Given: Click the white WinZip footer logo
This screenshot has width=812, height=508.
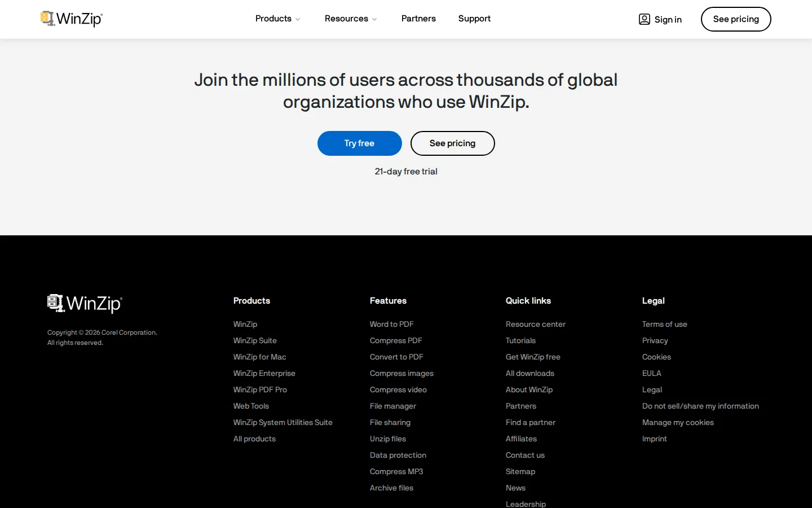Looking at the screenshot, I should [85, 304].
